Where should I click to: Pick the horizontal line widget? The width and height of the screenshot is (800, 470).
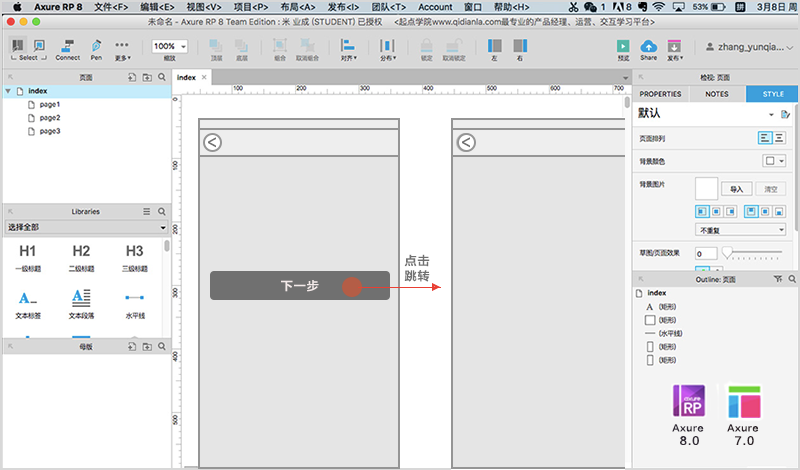coord(135,305)
